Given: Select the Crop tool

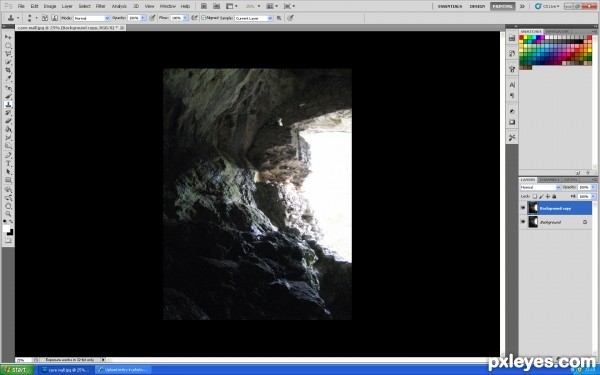Looking at the screenshot, I should click(8, 70).
